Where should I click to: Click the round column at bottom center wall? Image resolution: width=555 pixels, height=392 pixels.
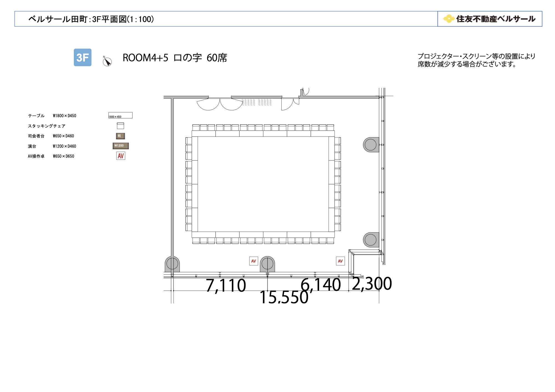pos(268,264)
